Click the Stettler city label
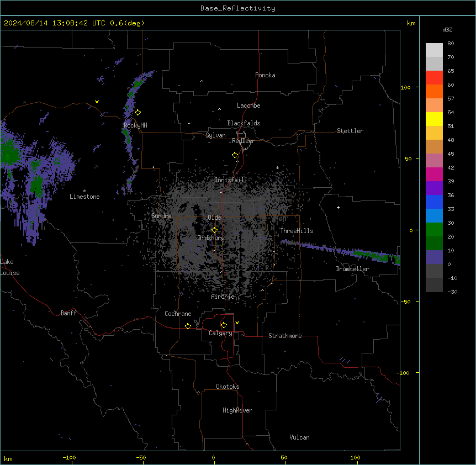 350,131
